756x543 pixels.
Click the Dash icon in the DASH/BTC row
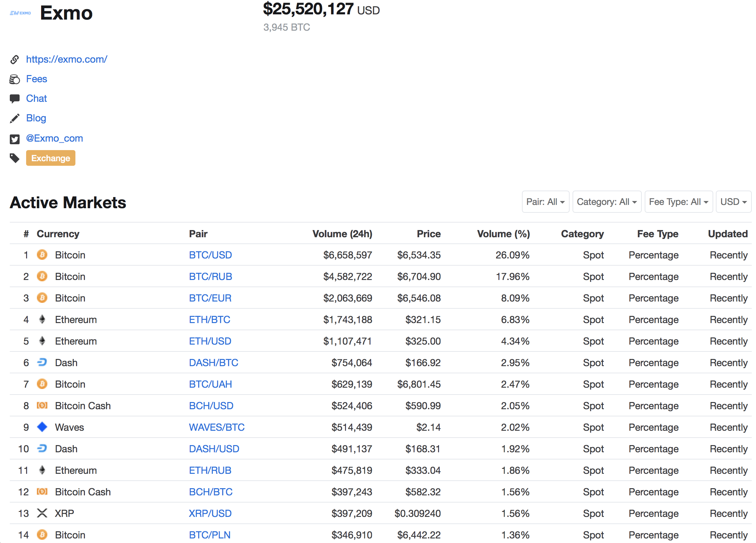coord(42,363)
